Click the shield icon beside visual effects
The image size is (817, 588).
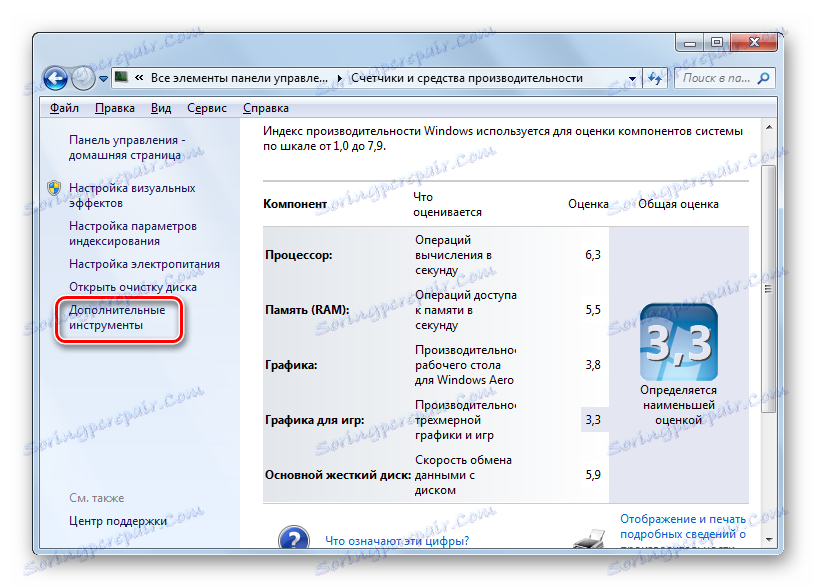tap(54, 188)
